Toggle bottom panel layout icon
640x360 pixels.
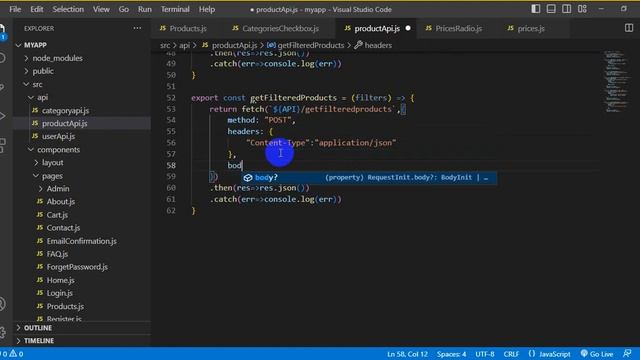pos(551,9)
